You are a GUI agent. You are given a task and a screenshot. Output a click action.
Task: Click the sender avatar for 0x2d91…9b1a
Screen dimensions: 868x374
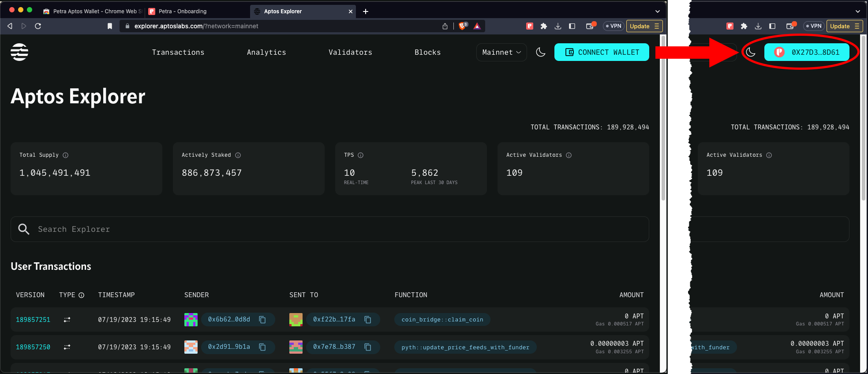coord(191,347)
